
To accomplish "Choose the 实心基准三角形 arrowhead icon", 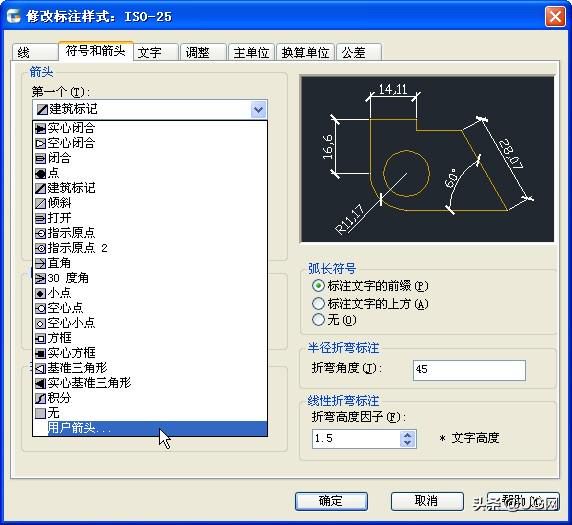I will tap(40, 383).
